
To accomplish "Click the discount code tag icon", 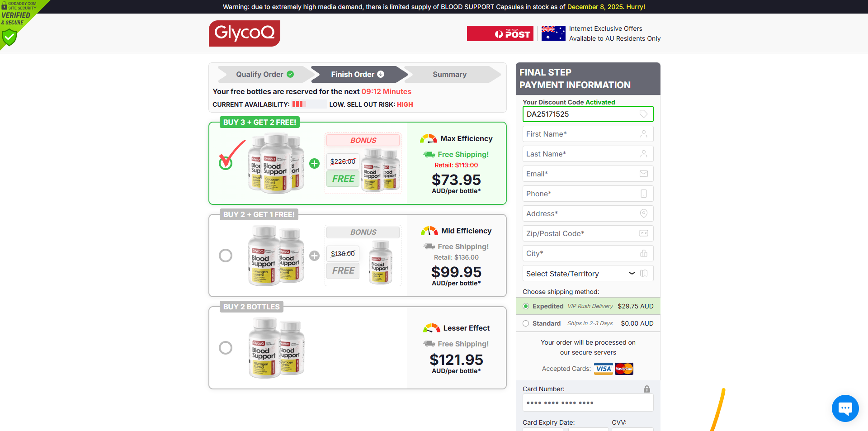I will pyautogui.click(x=644, y=114).
